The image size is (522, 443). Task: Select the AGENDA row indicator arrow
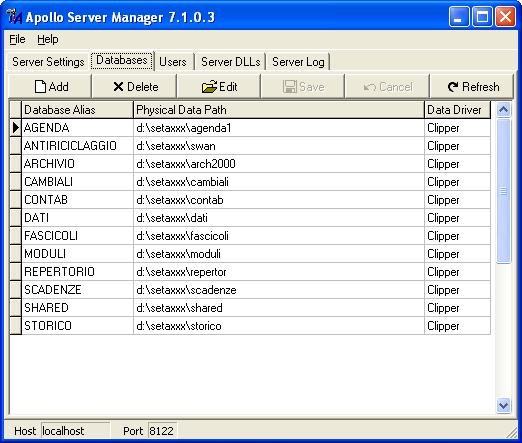[15, 128]
